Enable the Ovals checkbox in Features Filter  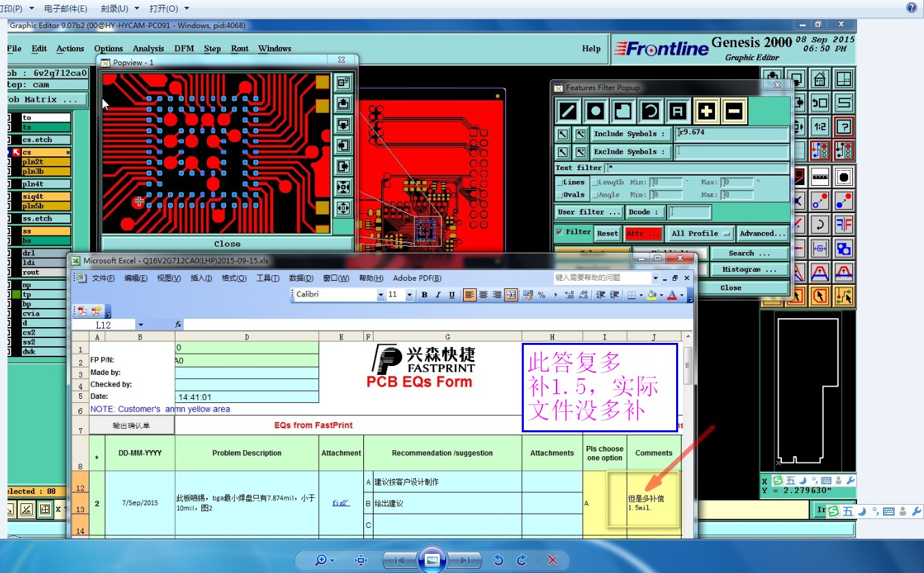tap(559, 195)
